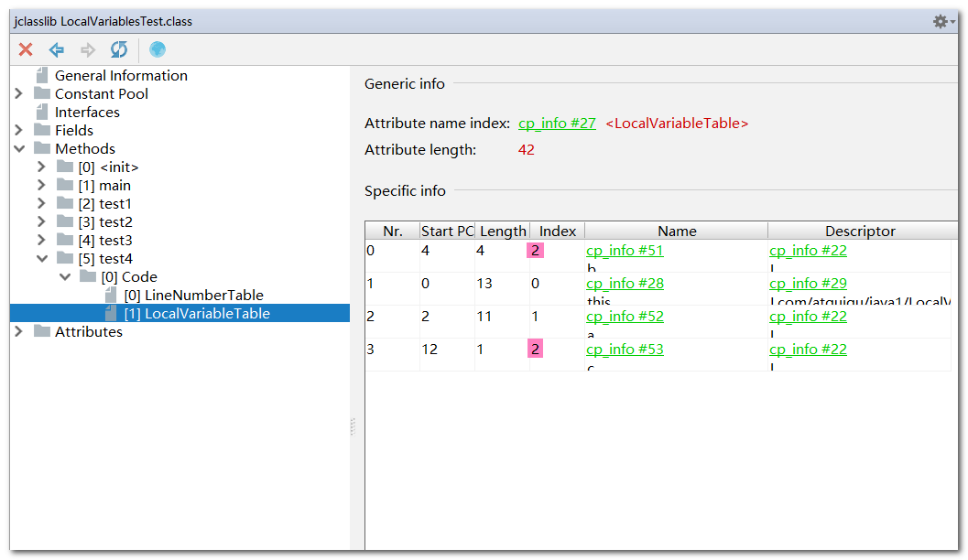This screenshot has height=560, width=968.
Task: Select the [4] test3 label
Action: click(x=105, y=241)
